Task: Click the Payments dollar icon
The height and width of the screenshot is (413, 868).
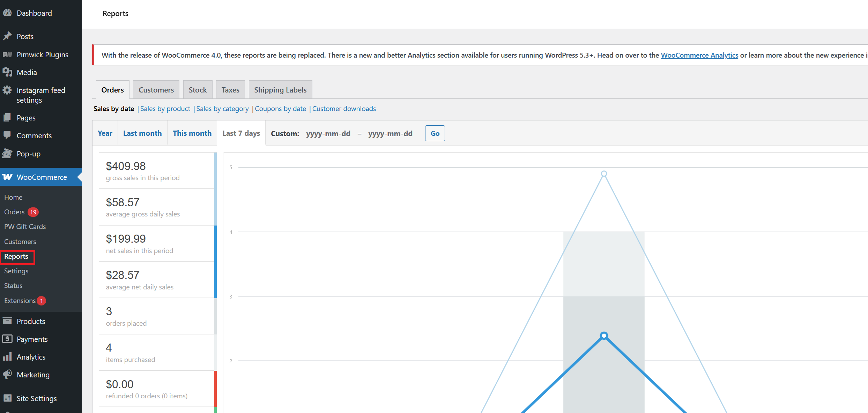Action: [x=7, y=339]
